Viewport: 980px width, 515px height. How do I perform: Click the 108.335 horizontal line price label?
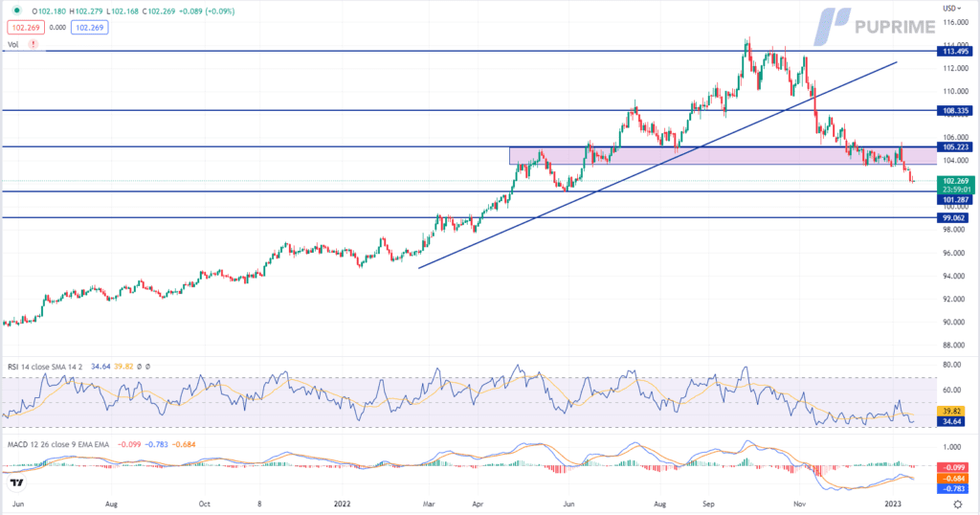[955, 111]
